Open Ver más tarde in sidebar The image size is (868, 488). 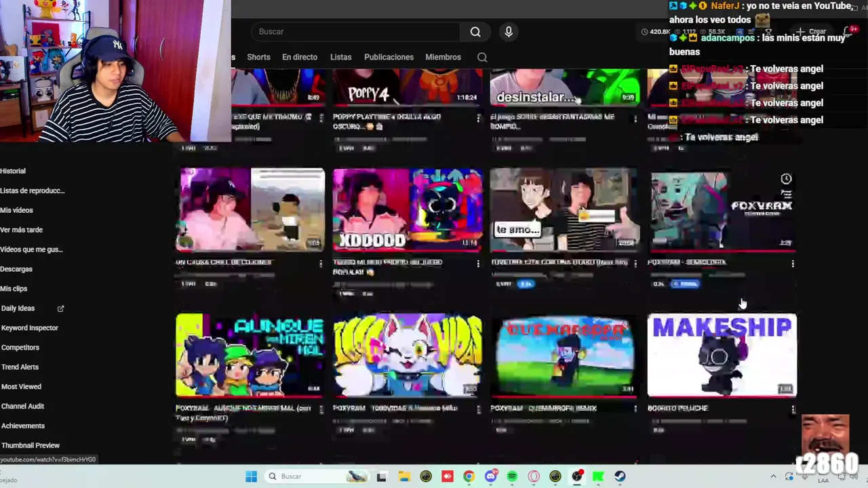pos(22,230)
